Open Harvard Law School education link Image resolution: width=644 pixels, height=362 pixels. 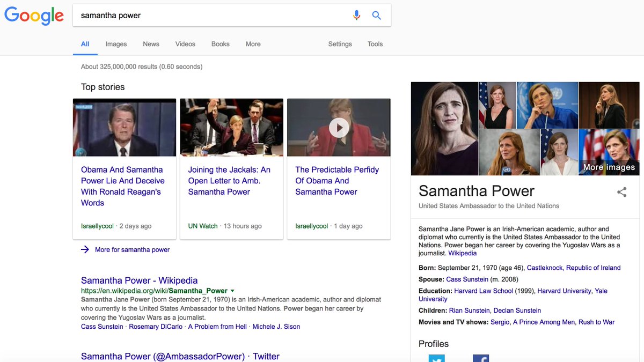(x=484, y=291)
